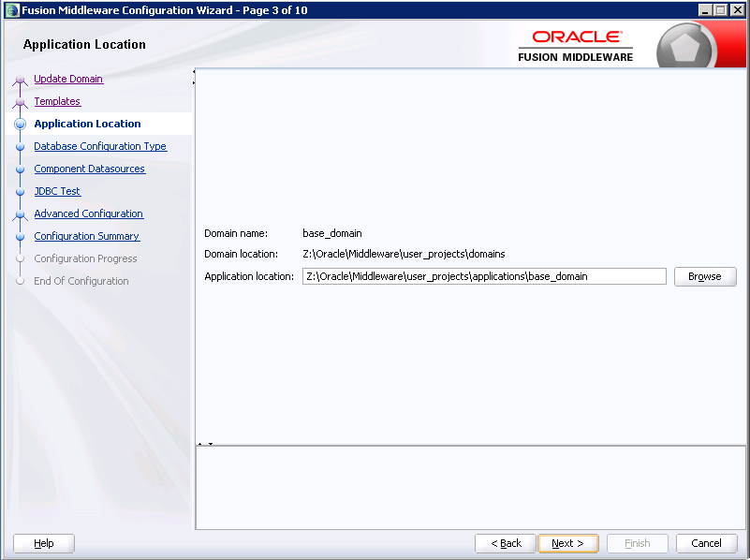Open the Update Domain step link
Screen dimensions: 750x560
click(68, 79)
